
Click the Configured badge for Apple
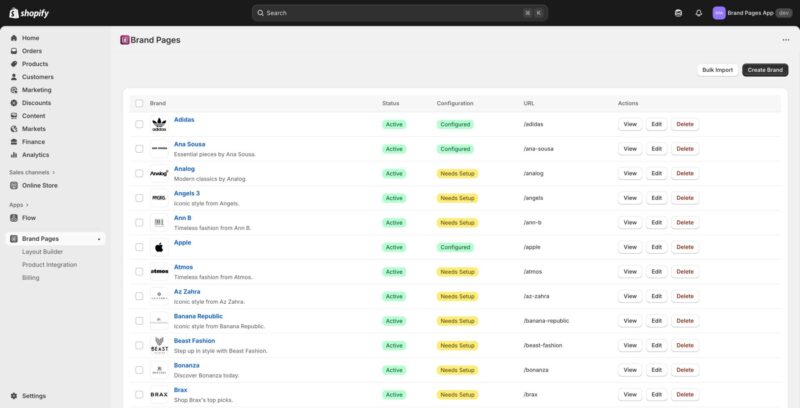455,247
